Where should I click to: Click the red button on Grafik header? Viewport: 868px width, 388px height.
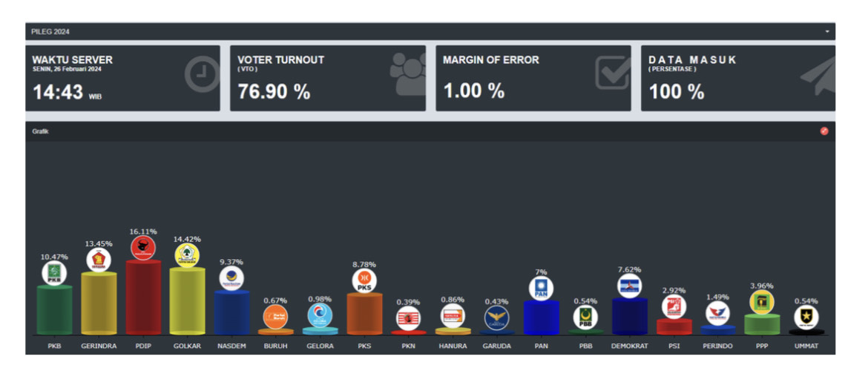(824, 131)
